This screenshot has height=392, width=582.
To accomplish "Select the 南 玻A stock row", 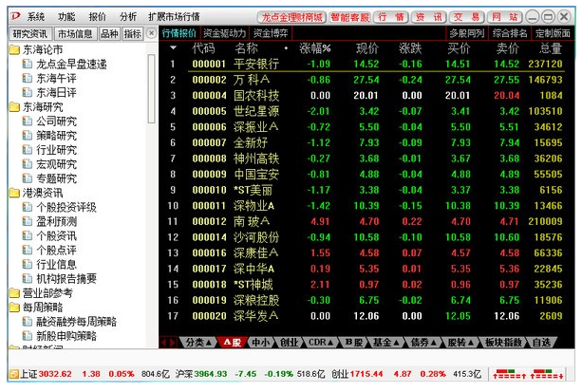I will coord(366,221).
